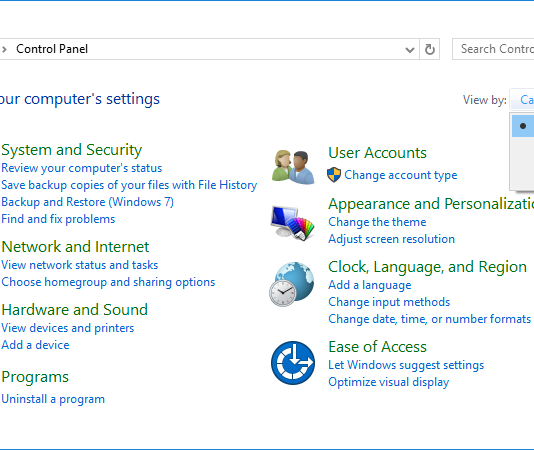Open the Ease of Access icon
Image resolution: width=534 pixels, height=450 pixels.
click(293, 363)
